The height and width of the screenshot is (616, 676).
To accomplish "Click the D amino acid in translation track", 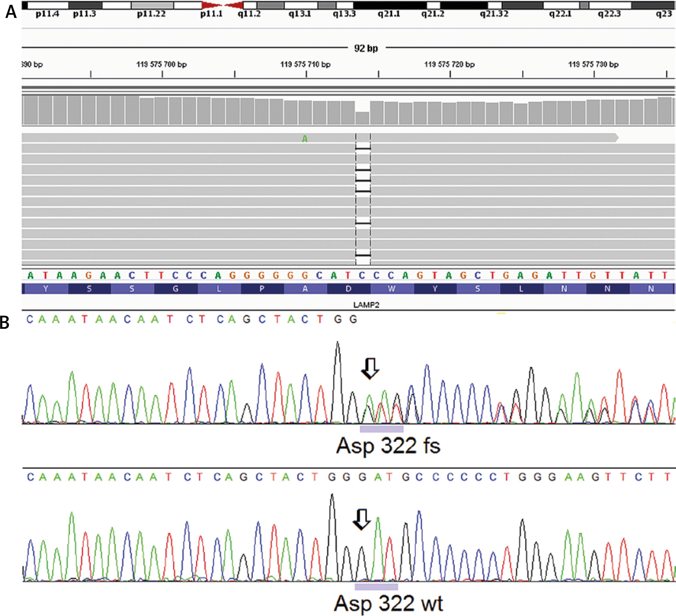I will pyautogui.click(x=349, y=289).
